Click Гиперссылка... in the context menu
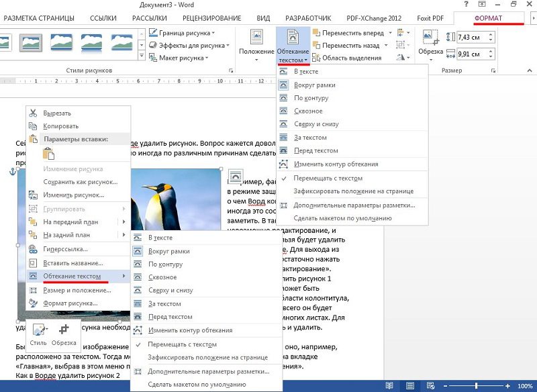Screen dimensions: 537x392 (79, 249)
